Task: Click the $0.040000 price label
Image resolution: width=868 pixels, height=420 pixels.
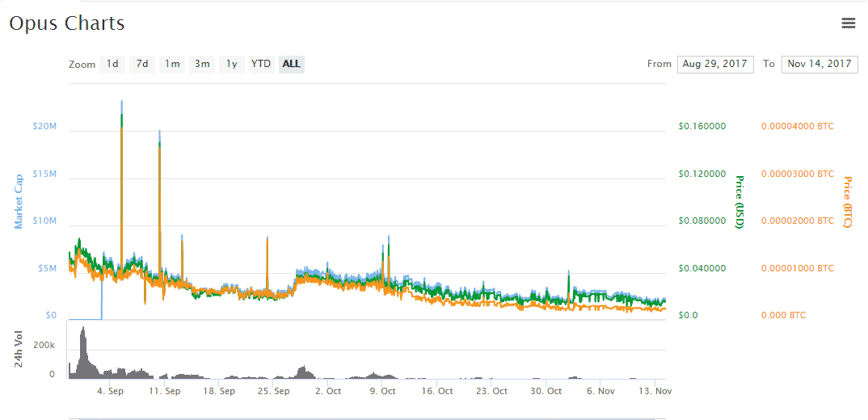Action: [x=702, y=268]
